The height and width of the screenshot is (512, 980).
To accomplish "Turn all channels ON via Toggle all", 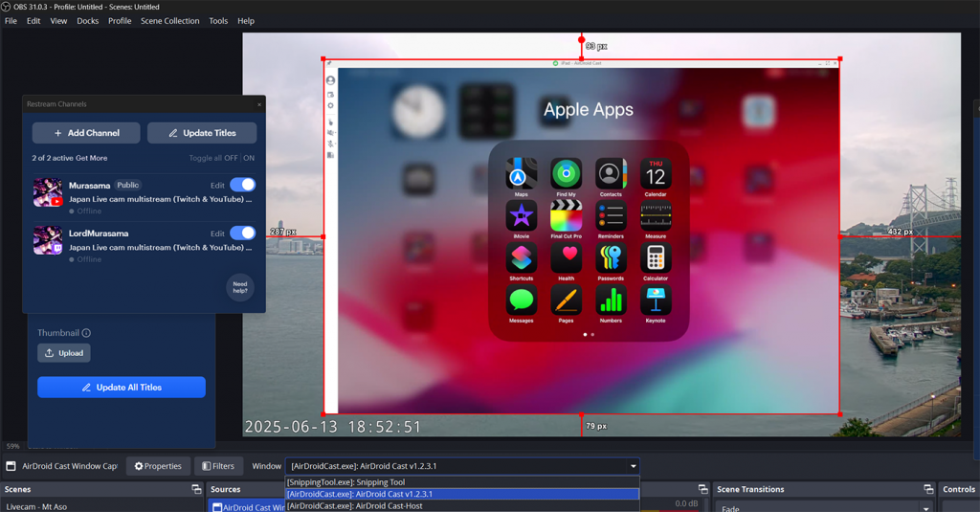I will pos(249,158).
